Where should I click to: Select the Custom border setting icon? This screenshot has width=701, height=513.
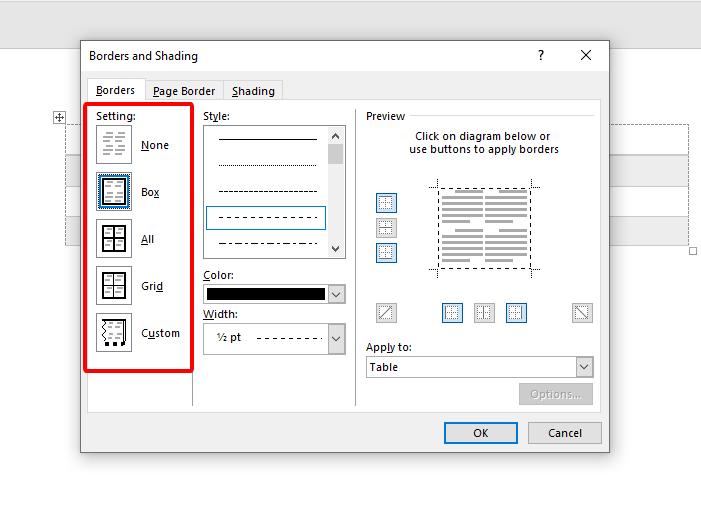pyautogui.click(x=114, y=332)
